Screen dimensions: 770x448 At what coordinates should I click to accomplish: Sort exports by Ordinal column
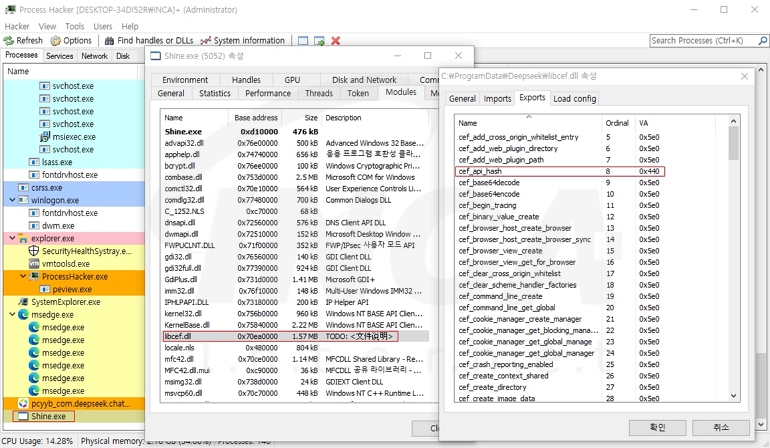point(617,123)
